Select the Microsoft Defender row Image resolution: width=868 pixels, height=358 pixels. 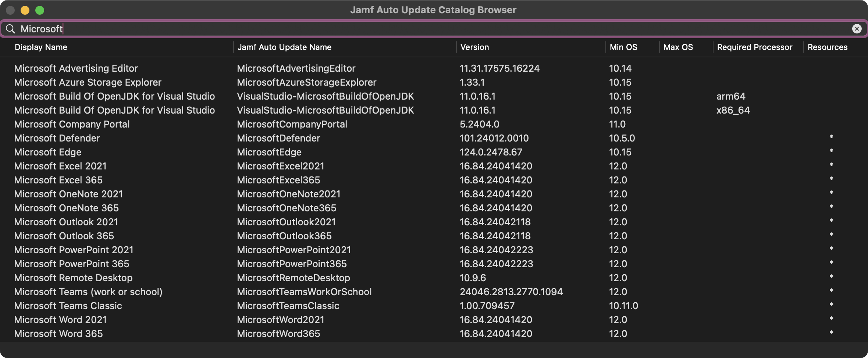click(x=434, y=138)
